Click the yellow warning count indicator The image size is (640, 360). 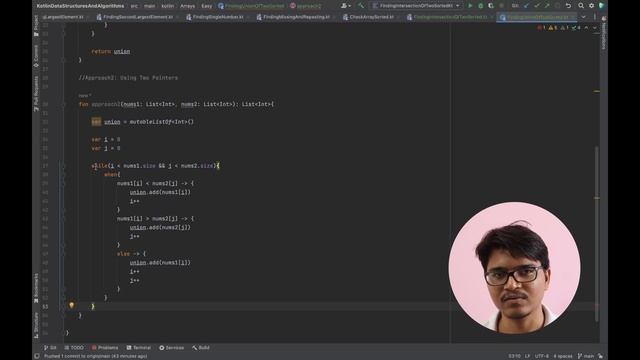[x=553, y=28]
